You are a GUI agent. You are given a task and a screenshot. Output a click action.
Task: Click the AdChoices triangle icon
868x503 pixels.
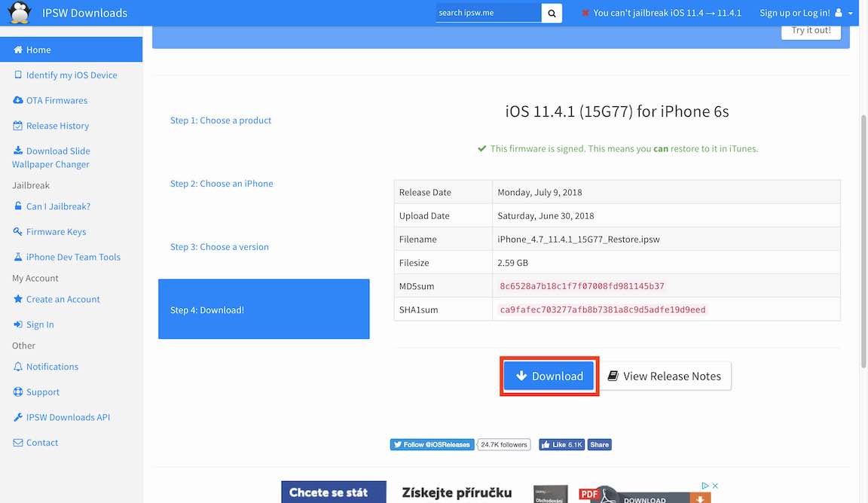click(x=705, y=485)
